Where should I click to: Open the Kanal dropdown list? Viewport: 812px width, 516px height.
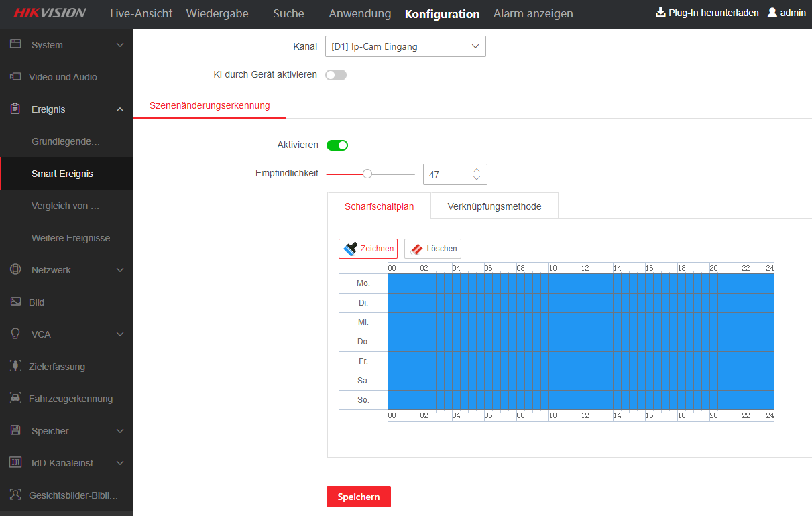pos(405,46)
